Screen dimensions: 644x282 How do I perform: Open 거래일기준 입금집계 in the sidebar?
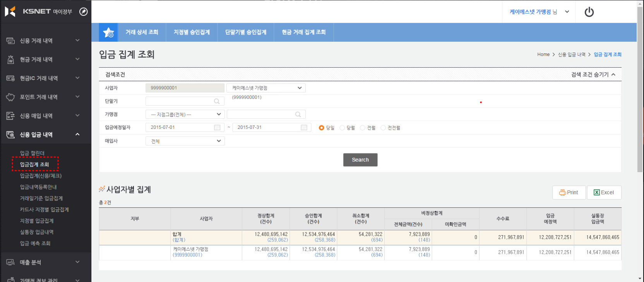pos(41,198)
